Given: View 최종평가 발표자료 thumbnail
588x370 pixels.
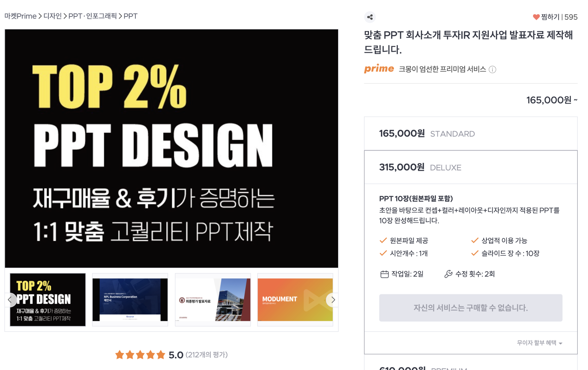Looking at the screenshot, I should [x=213, y=300].
